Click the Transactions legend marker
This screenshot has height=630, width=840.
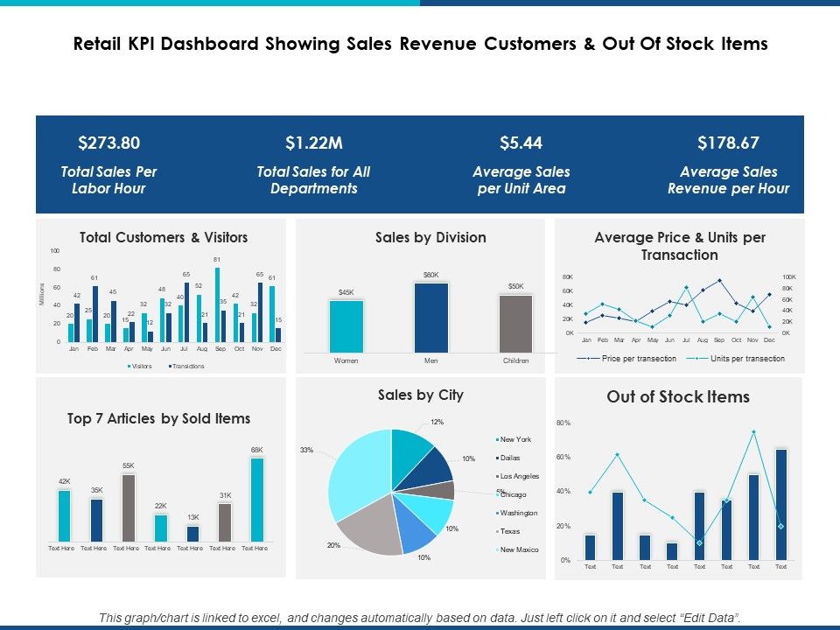coord(170,367)
